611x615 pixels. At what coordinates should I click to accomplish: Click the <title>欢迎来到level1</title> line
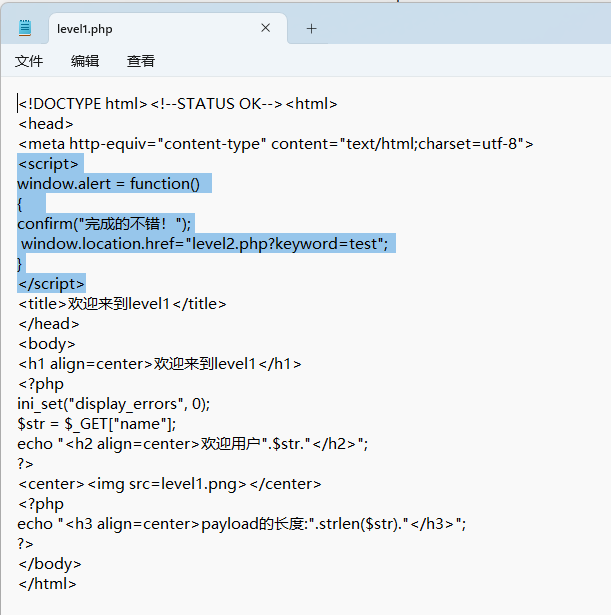(122, 304)
